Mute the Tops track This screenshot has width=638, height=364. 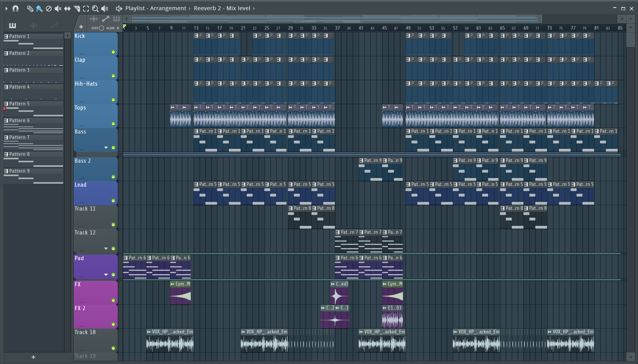point(113,124)
